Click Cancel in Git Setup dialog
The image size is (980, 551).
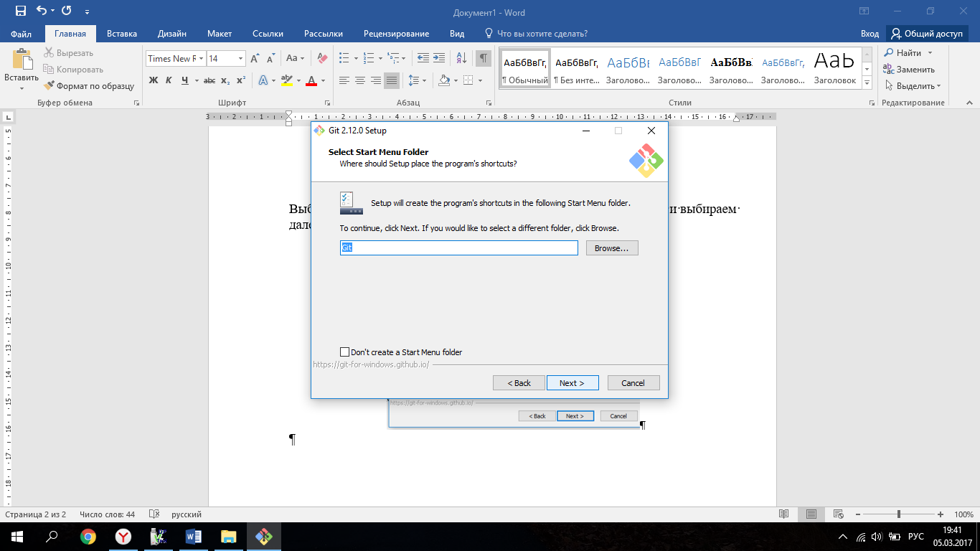pos(633,383)
